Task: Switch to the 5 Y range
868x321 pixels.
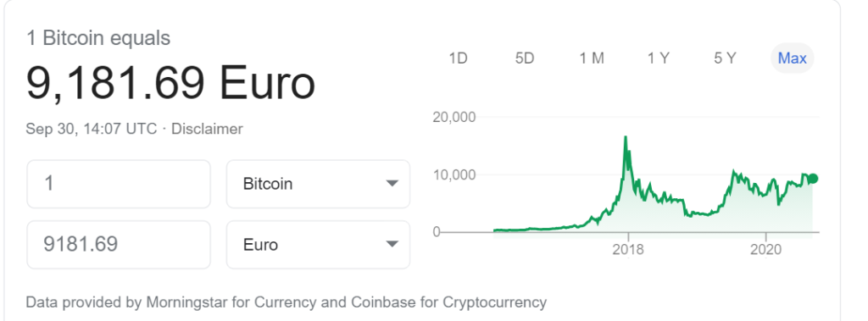Action: tap(726, 58)
